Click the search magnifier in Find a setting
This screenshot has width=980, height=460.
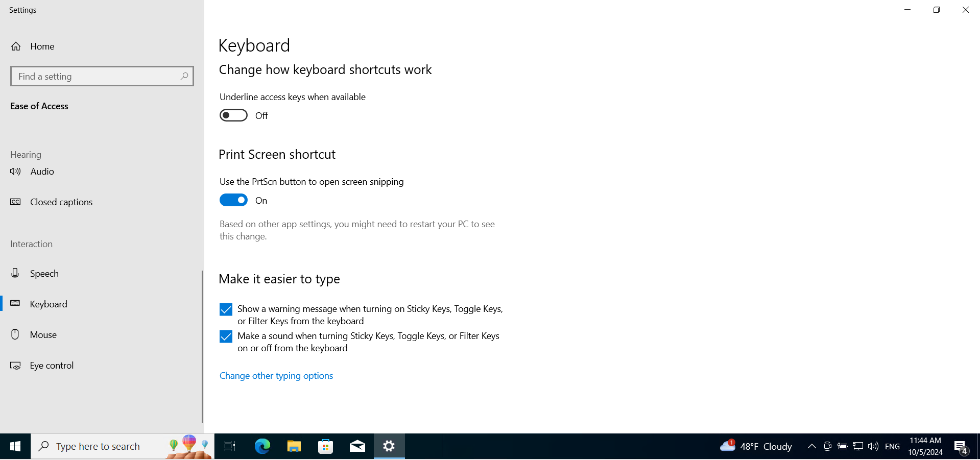(184, 76)
